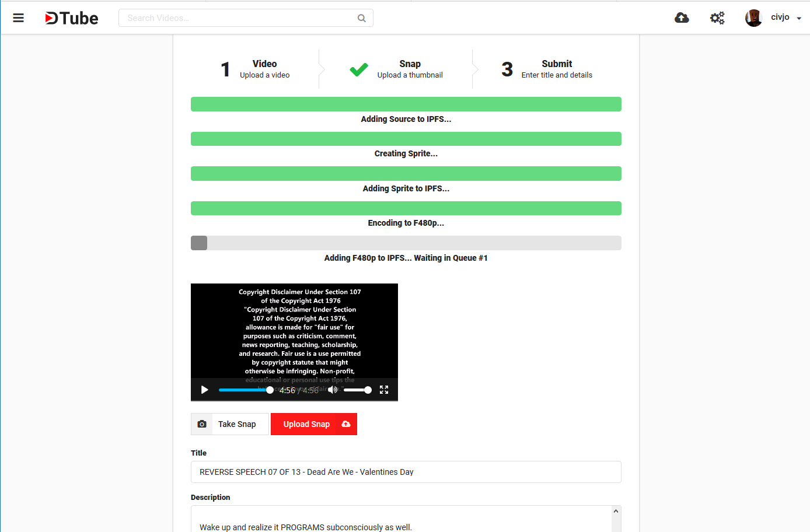Viewport: 810px width, 532px height.
Task: Enter fullscreen in the video player
Action: pyautogui.click(x=384, y=390)
